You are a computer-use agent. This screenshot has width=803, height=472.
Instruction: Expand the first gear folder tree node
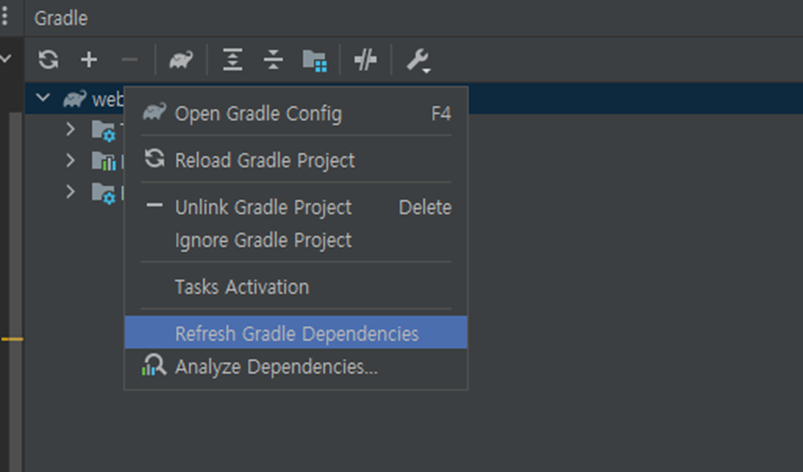tap(71, 129)
